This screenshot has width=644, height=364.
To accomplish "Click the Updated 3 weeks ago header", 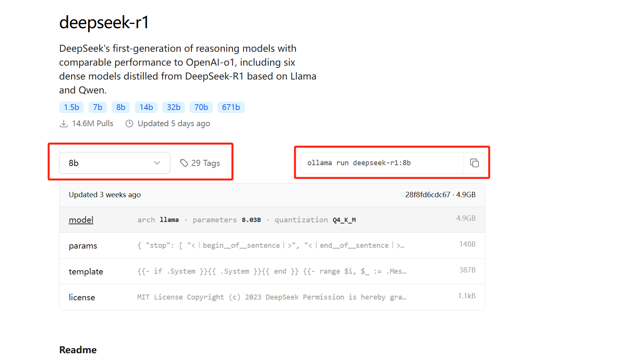I will tap(105, 195).
